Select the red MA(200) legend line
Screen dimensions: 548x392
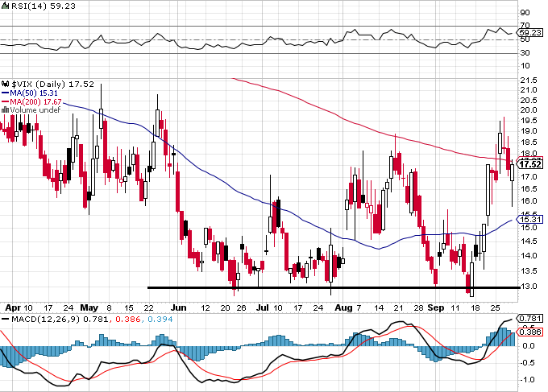tap(6, 102)
